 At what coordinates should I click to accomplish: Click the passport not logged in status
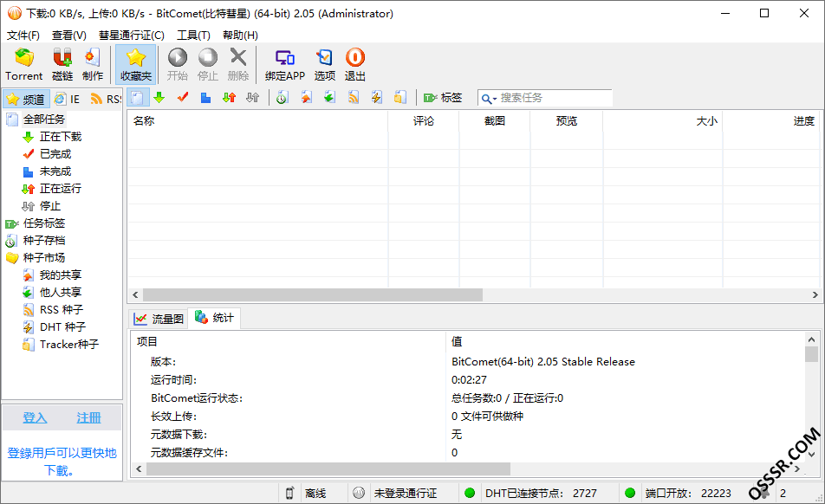pyautogui.click(x=406, y=493)
